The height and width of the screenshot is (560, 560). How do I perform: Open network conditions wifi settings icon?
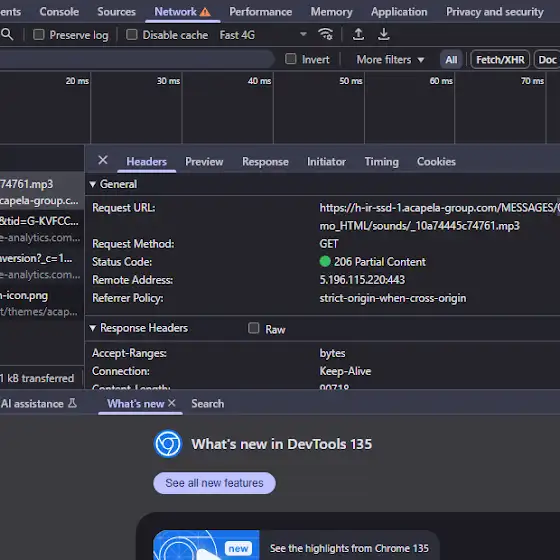point(325,35)
